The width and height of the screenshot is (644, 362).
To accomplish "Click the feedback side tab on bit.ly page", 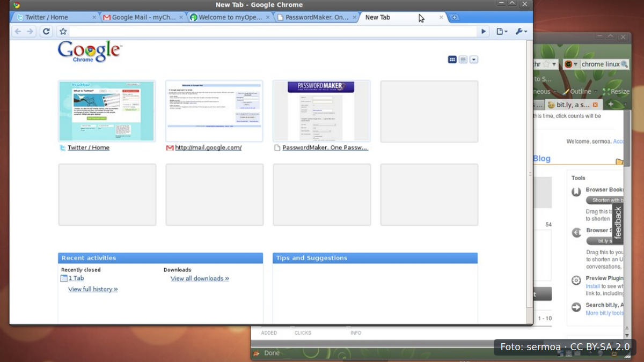I will coord(618,223).
